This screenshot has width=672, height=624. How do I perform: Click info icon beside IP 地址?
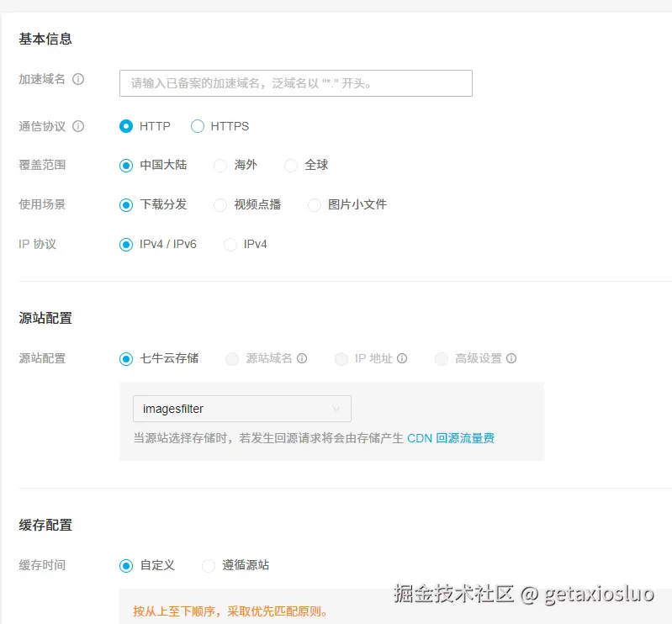click(x=401, y=358)
